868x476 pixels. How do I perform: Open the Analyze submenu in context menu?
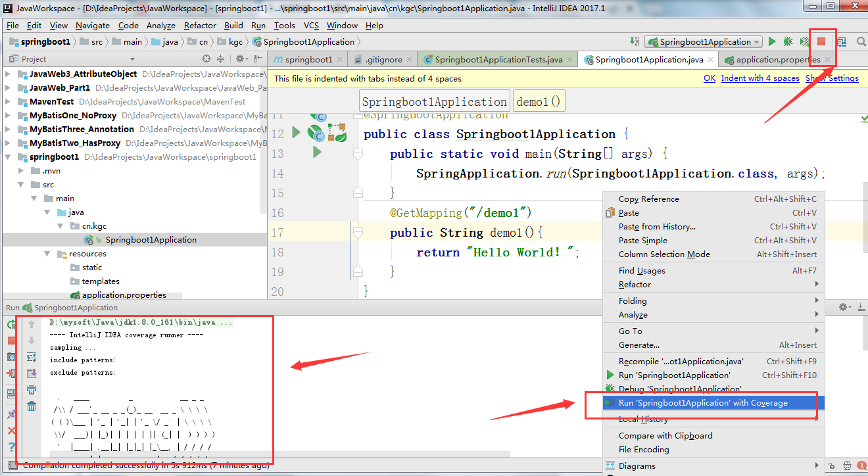(713, 315)
